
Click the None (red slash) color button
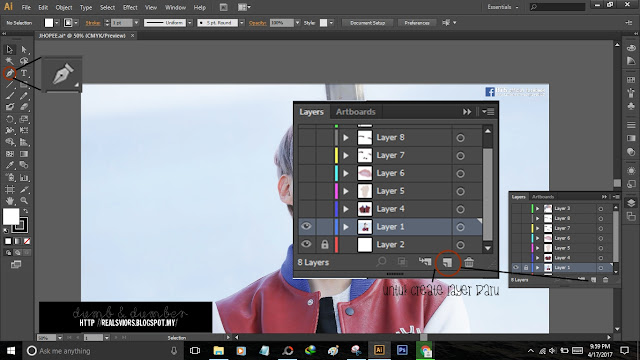[27, 241]
